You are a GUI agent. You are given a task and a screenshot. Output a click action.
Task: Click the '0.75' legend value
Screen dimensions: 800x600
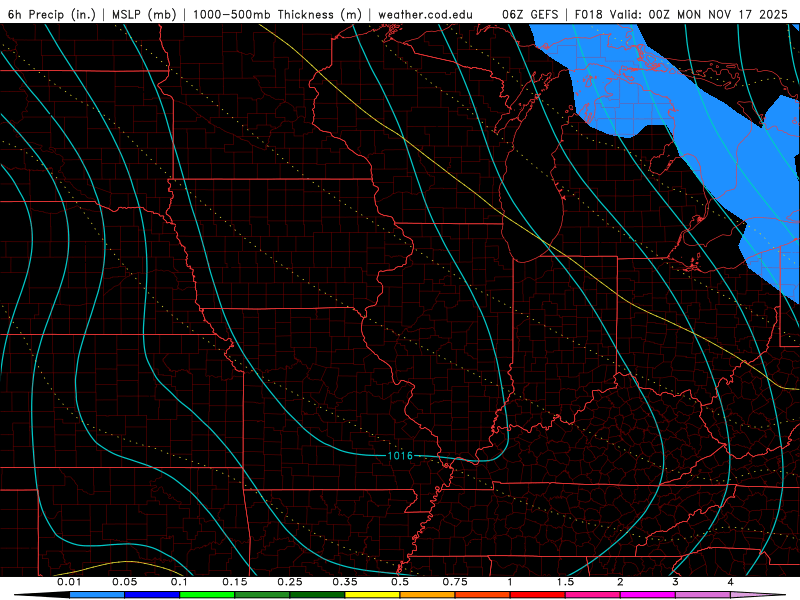(455, 582)
